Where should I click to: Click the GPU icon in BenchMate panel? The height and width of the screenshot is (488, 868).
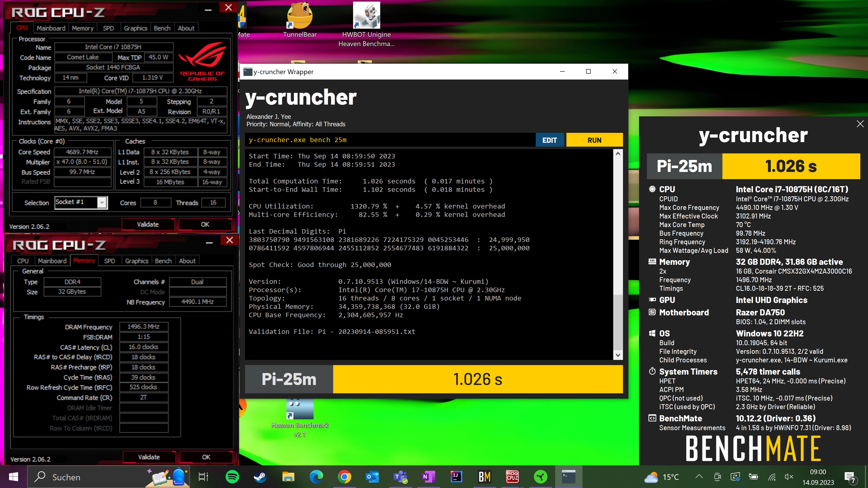(x=652, y=299)
